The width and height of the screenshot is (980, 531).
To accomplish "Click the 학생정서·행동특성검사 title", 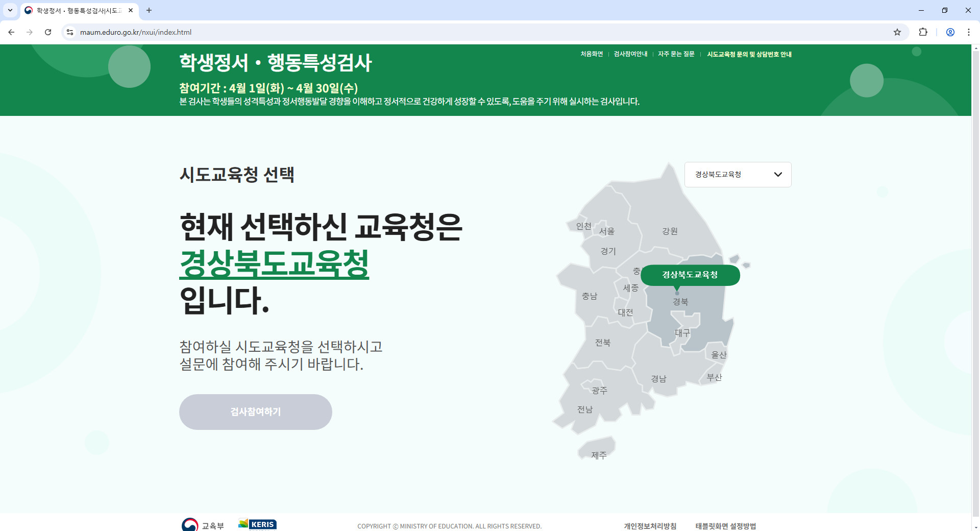I will coord(276,63).
